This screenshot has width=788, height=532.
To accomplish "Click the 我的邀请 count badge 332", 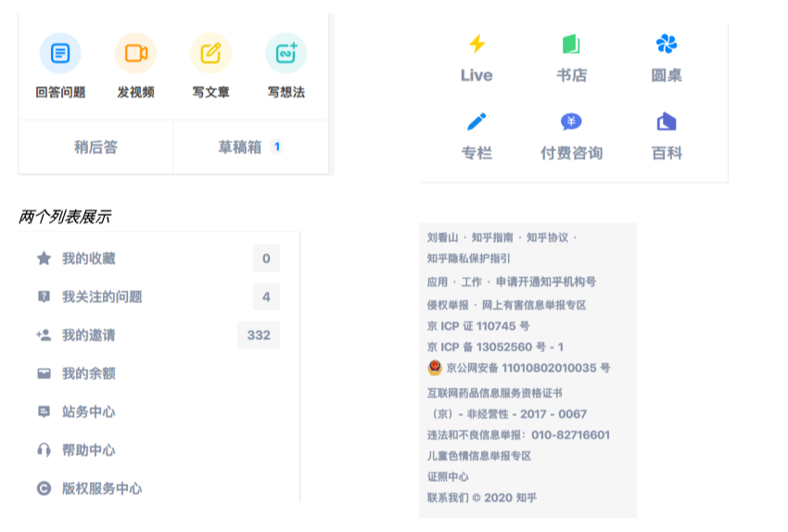I will click(x=259, y=336).
